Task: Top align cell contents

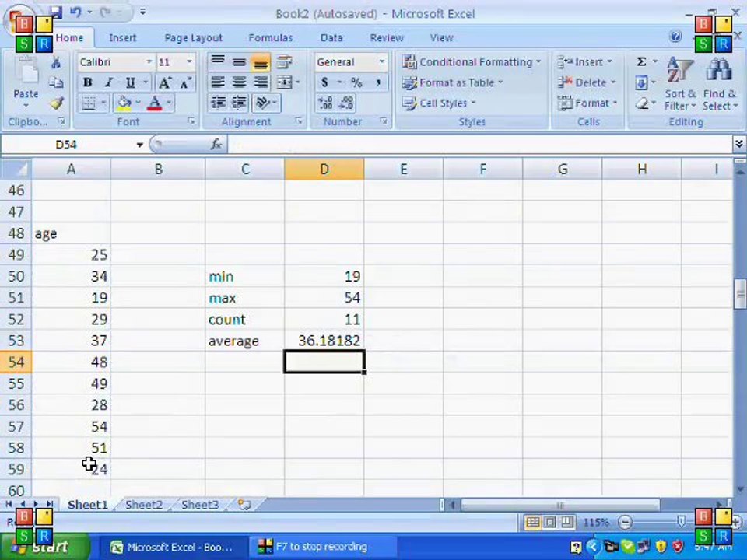Action: [218, 61]
